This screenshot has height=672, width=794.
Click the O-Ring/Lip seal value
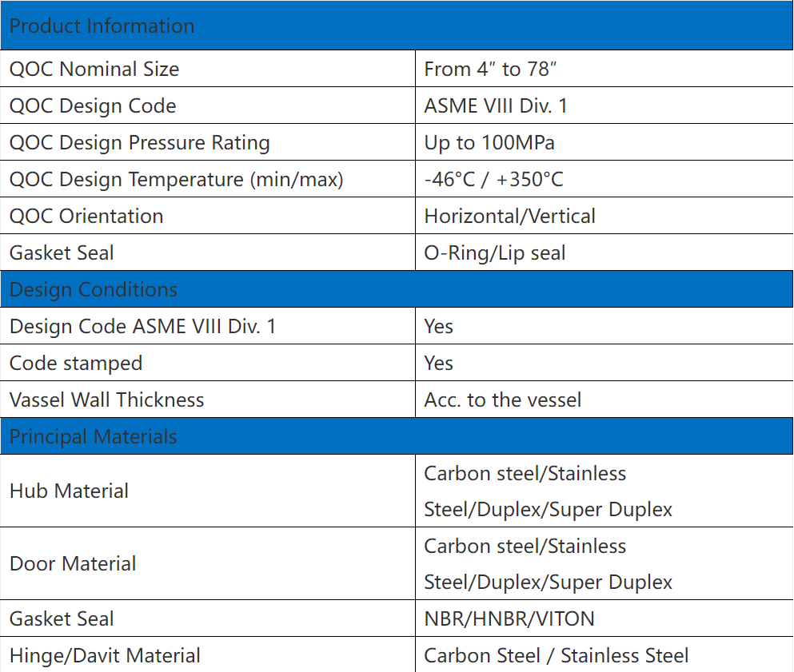[x=495, y=253]
